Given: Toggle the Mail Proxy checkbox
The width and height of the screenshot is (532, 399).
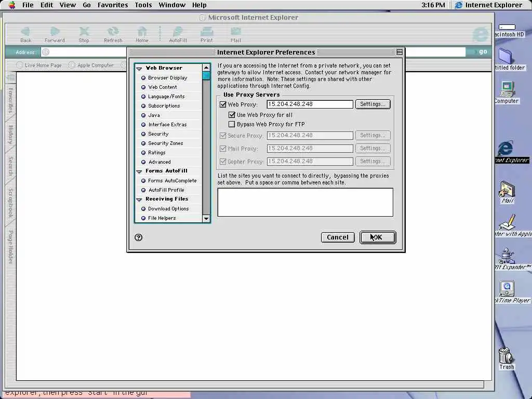Looking at the screenshot, I should (223, 149).
